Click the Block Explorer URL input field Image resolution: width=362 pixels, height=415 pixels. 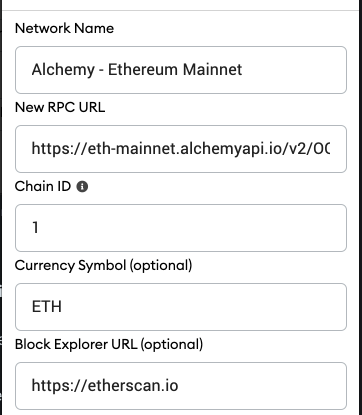tap(181, 386)
